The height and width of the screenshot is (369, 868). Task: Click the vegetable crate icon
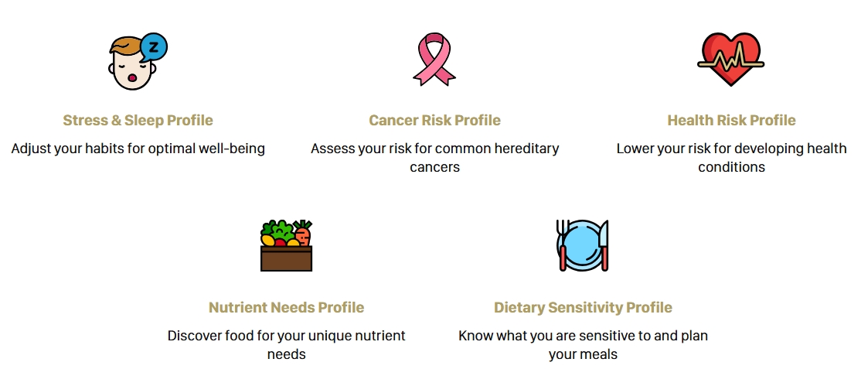coord(286,245)
